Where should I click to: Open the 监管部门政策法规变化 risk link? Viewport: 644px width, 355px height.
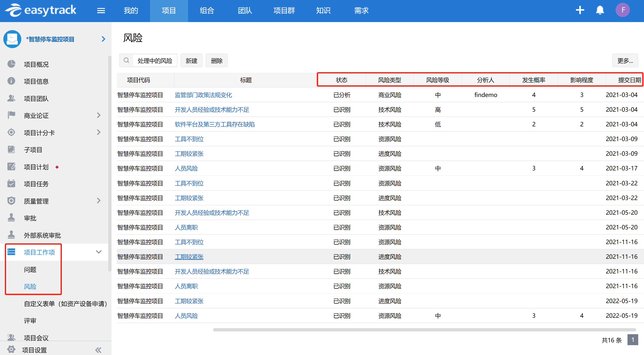point(203,95)
